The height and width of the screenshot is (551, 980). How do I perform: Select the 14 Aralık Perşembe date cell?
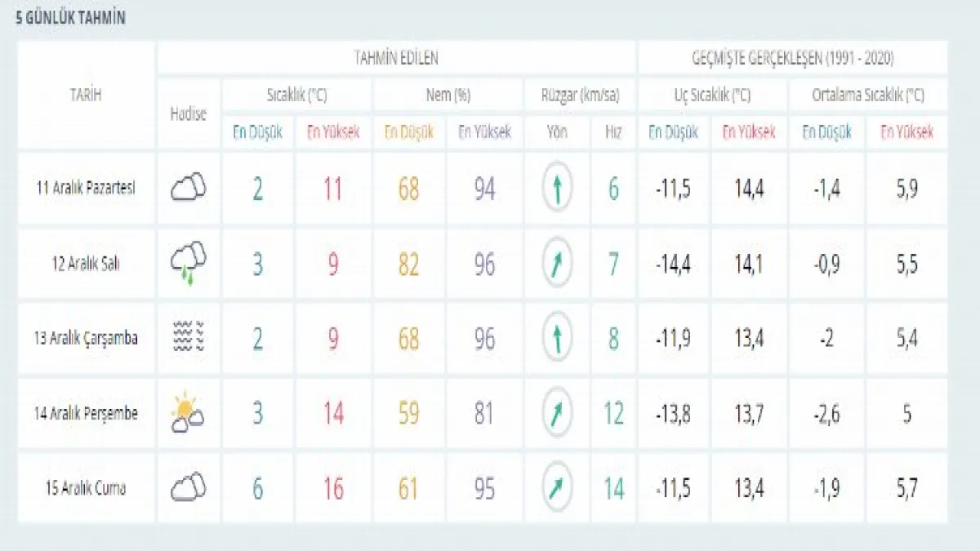(86, 413)
